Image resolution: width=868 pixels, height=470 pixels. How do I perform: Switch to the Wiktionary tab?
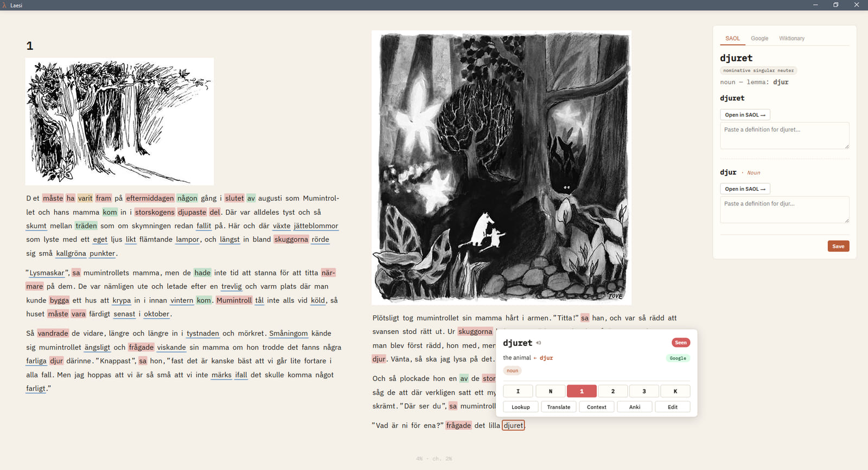(x=792, y=38)
